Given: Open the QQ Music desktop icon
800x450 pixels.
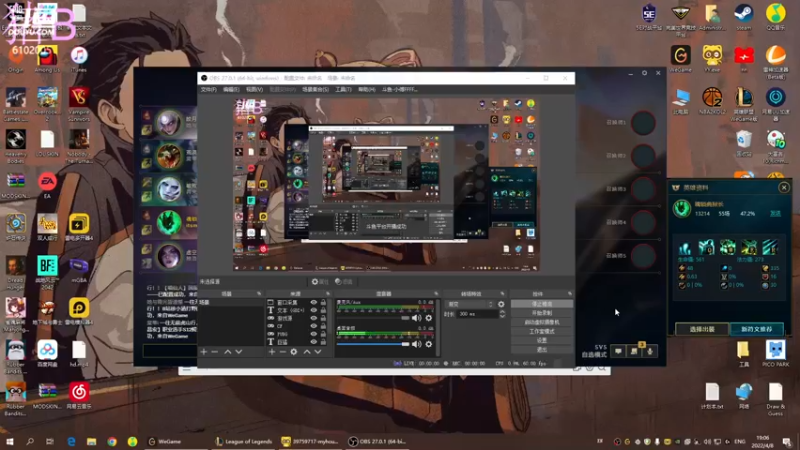Looking at the screenshot, I should (776, 17).
